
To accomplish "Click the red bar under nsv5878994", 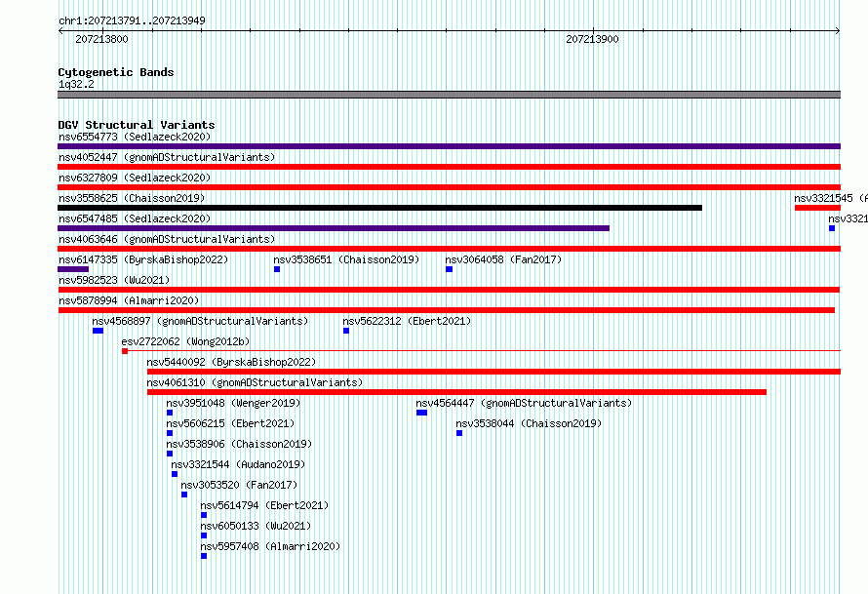I will (446, 310).
